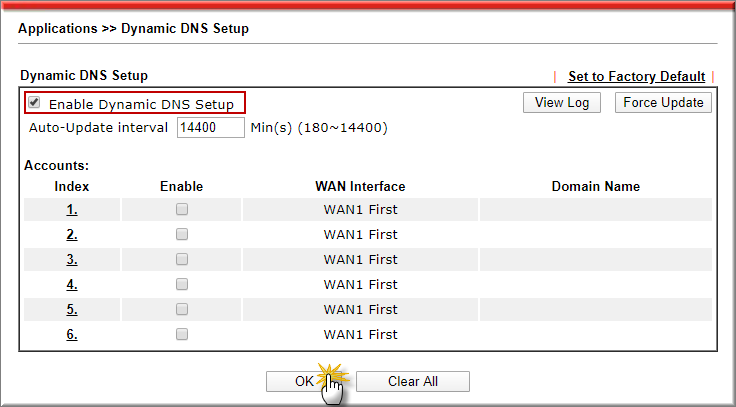This screenshot has height=407, width=736.
Task: Click the Force Update button
Action: point(662,103)
